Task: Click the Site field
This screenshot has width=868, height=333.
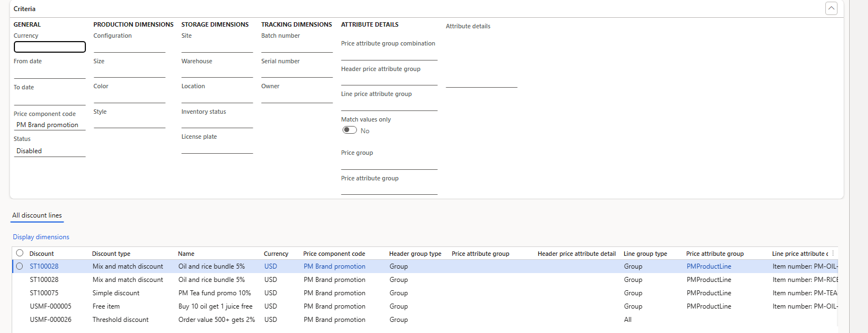Action: 217,47
